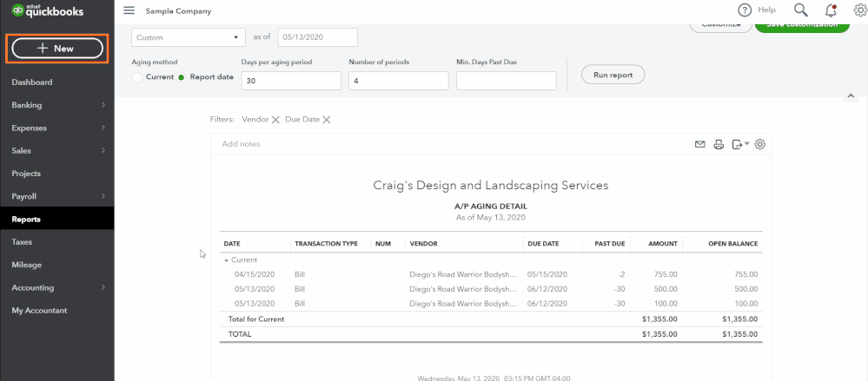The height and width of the screenshot is (381, 868).
Task: Select the Report date aging method
Action: pos(182,77)
